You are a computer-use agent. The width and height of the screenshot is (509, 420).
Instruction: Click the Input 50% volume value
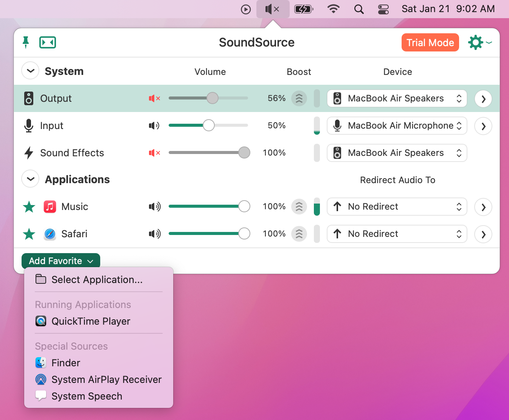[276, 126]
